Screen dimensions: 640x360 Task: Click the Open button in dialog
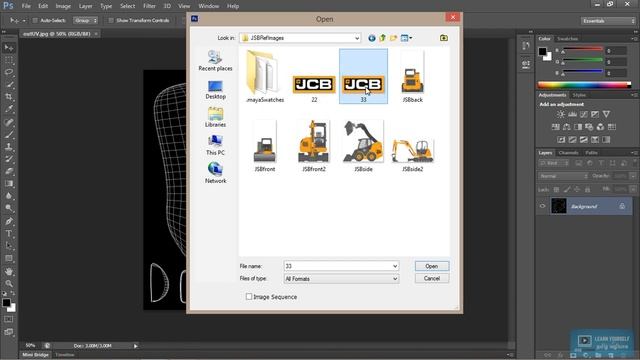[432, 266]
